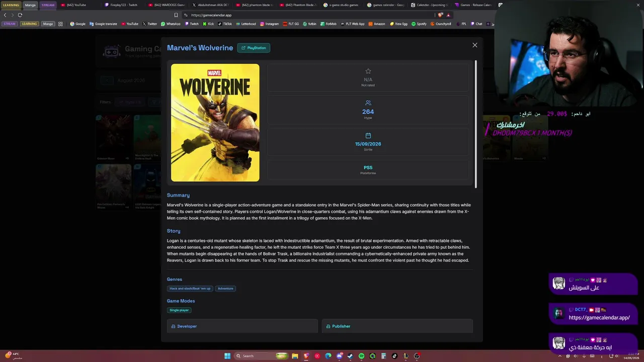Click the Hype people icon

coord(368,103)
